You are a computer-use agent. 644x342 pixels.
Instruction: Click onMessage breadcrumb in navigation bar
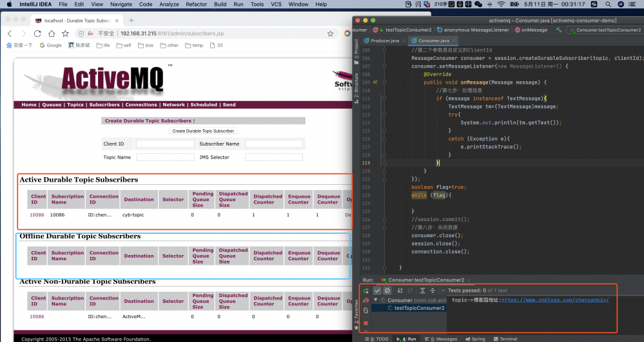coord(531,30)
